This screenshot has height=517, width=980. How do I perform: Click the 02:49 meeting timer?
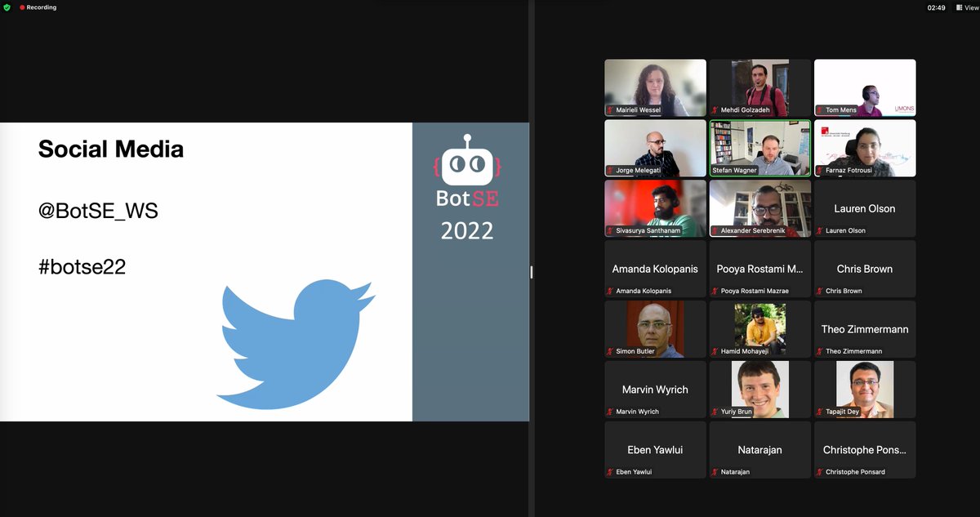[937, 7]
